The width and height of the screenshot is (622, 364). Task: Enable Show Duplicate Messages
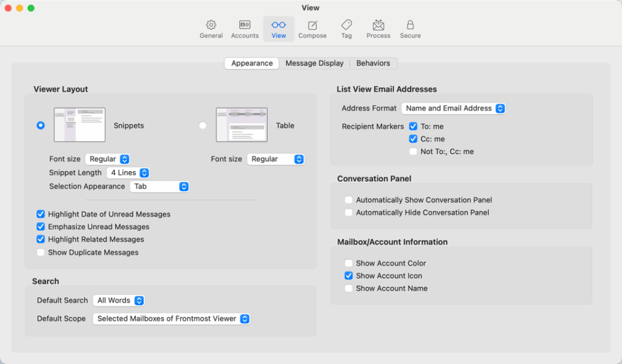pyautogui.click(x=41, y=252)
